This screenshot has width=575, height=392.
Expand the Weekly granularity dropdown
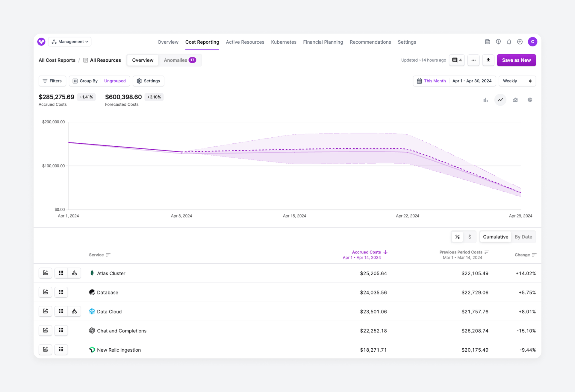pyautogui.click(x=517, y=81)
